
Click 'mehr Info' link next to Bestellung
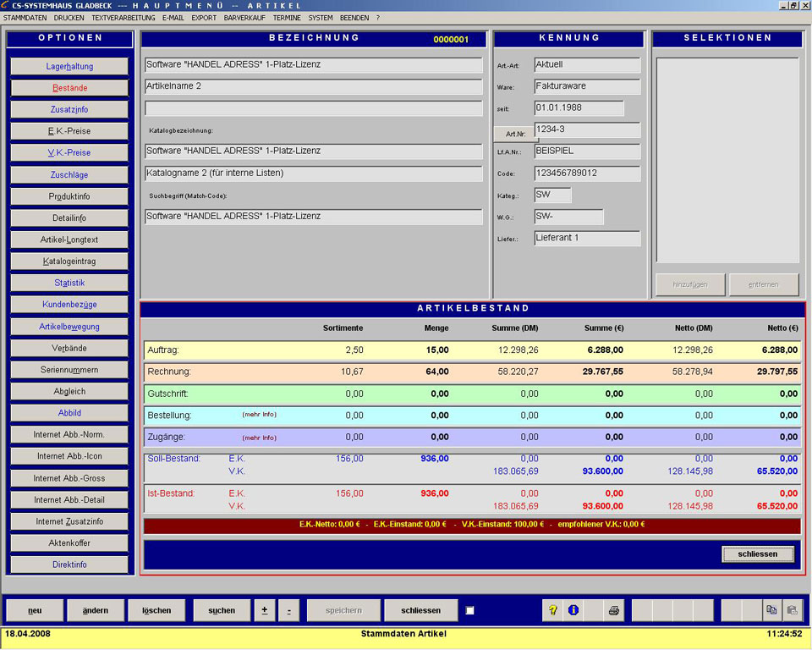259,415
